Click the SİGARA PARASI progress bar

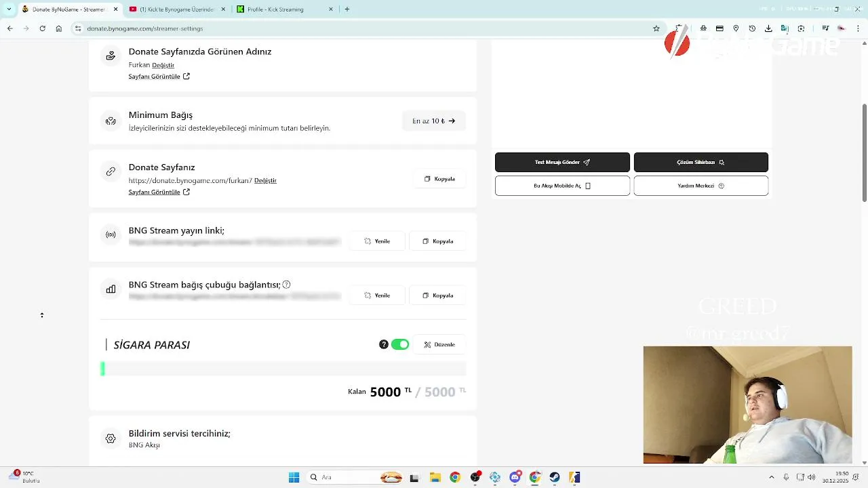click(283, 369)
